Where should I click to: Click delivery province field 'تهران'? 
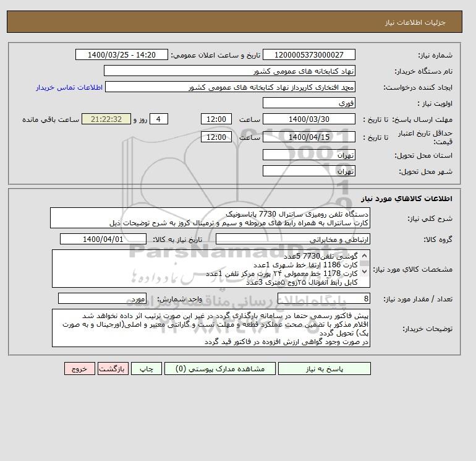tap(308, 155)
